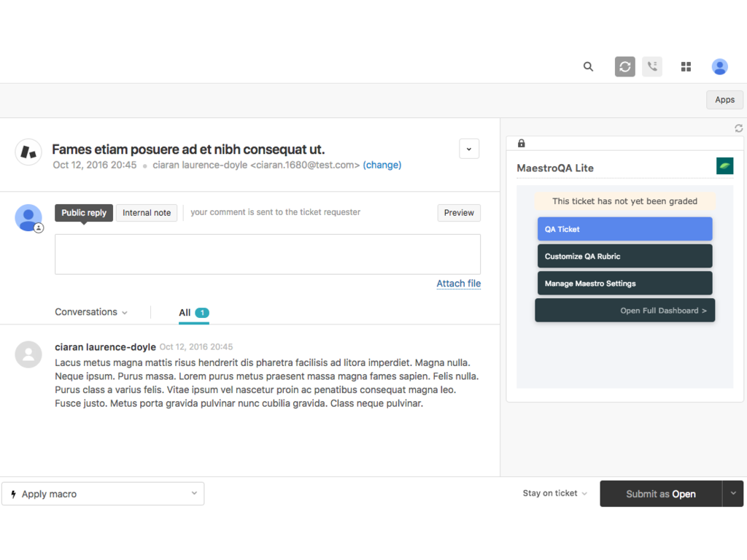Click the Zendesk Talk phone icon
747x560 pixels.
point(651,66)
